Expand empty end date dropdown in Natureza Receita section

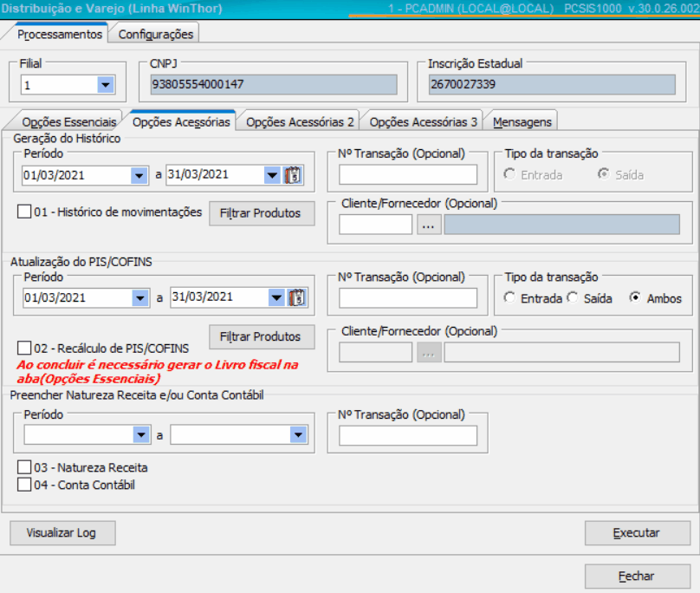click(298, 435)
